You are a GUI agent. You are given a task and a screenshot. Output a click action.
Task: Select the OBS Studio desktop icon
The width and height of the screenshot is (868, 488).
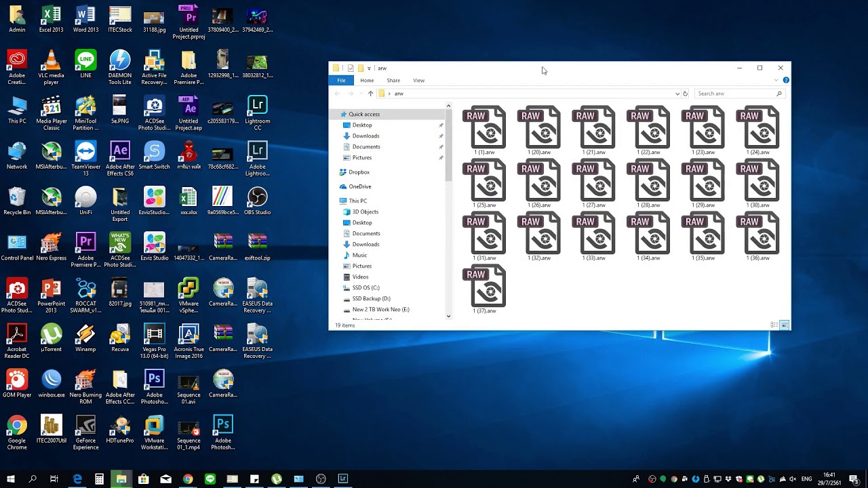tap(257, 201)
